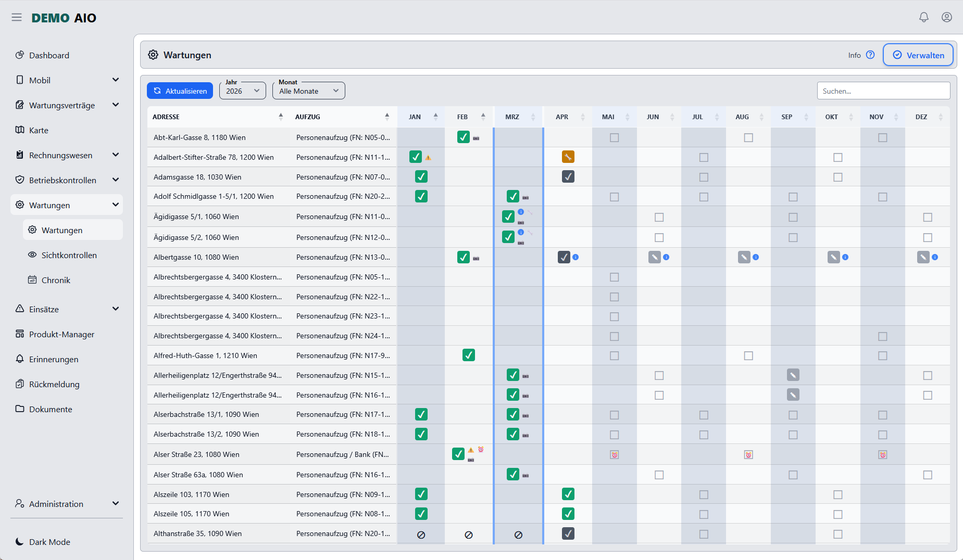Viewport: 963px width, 560px height.
Task: Toggle July checkbox for Adamsgasse 18
Action: [704, 177]
